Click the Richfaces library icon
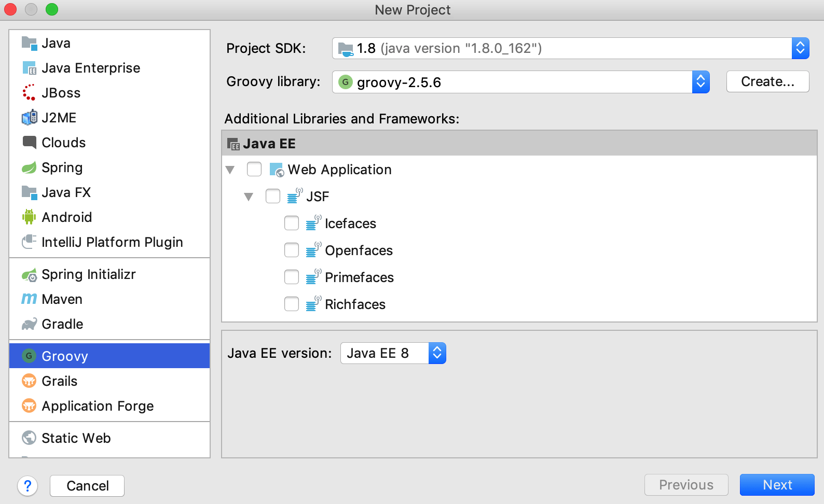This screenshot has width=824, height=504. [x=314, y=303]
